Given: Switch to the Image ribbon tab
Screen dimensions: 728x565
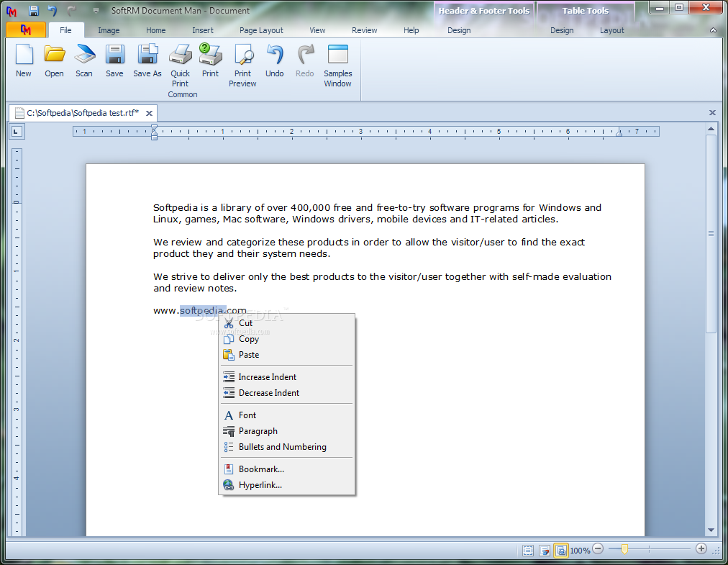Looking at the screenshot, I should [x=109, y=30].
